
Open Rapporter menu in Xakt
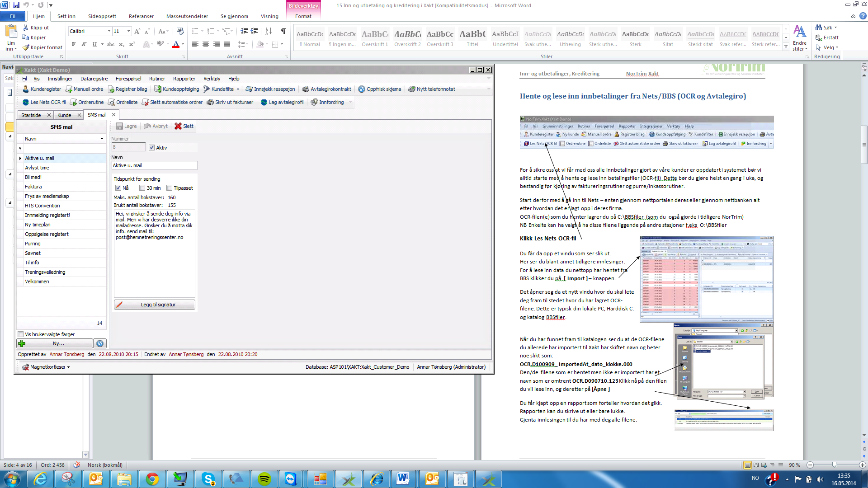pos(184,79)
